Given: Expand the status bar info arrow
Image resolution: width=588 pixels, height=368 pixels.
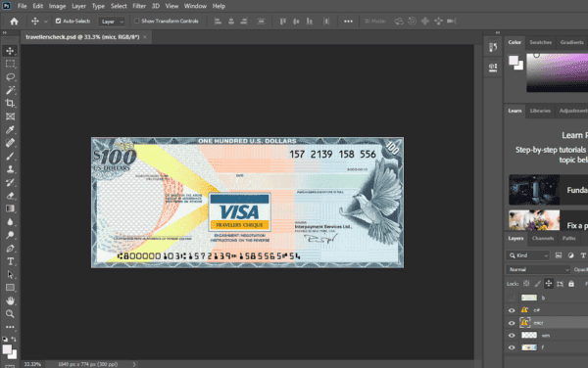Looking at the screenshot, I should [134, 364].
